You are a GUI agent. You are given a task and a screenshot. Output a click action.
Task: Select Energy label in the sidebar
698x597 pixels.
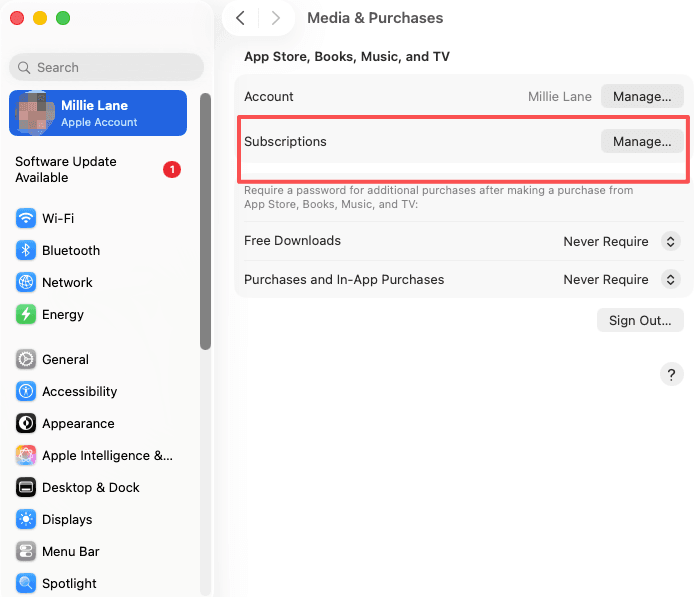point(63,315)
